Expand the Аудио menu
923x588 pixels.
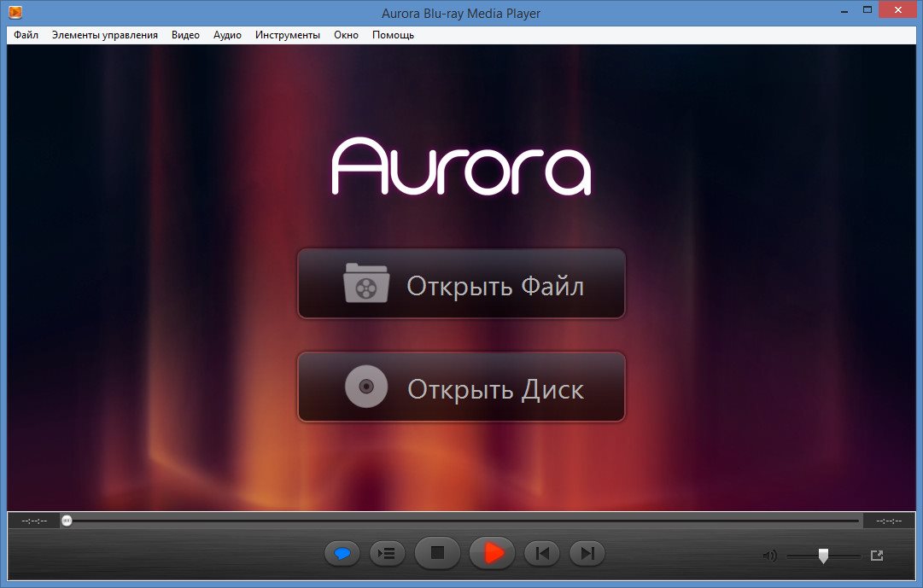click(227, 35)
